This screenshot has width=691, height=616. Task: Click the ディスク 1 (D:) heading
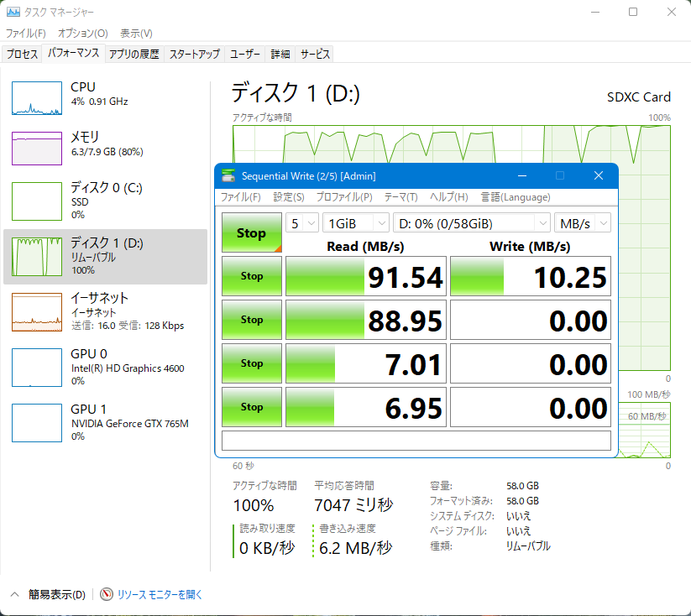click(x=296, y=93)
